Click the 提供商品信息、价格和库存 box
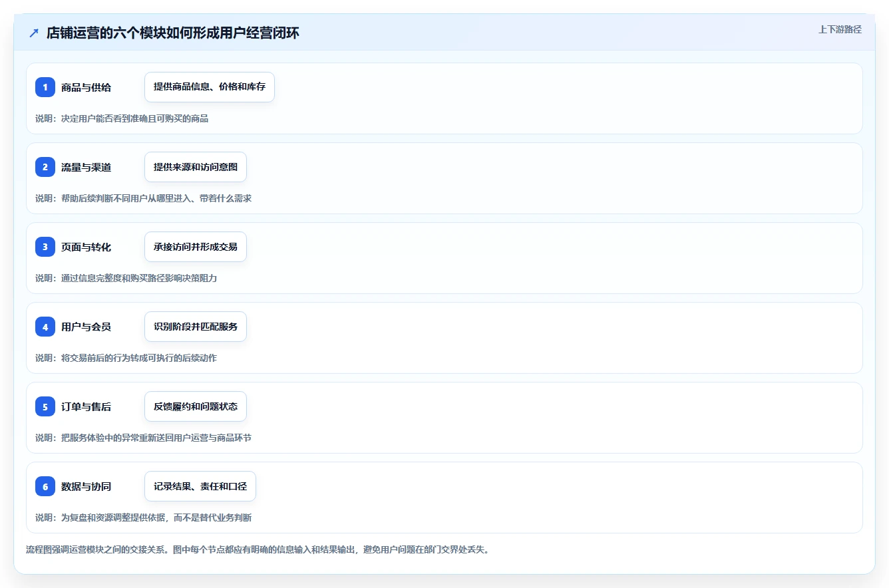The width and height of the screenshot is (889, 588). coord(210,87)
